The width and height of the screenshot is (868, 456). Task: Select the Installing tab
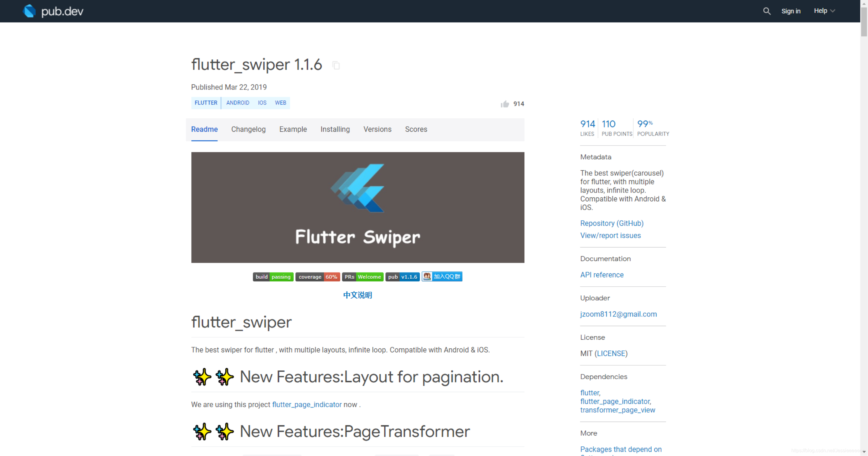(x=335, y=129)
